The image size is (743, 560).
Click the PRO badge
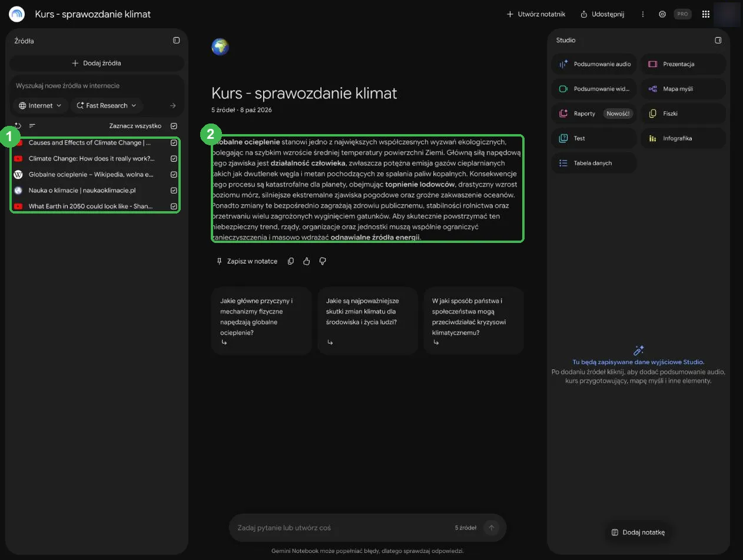point(682,14)
